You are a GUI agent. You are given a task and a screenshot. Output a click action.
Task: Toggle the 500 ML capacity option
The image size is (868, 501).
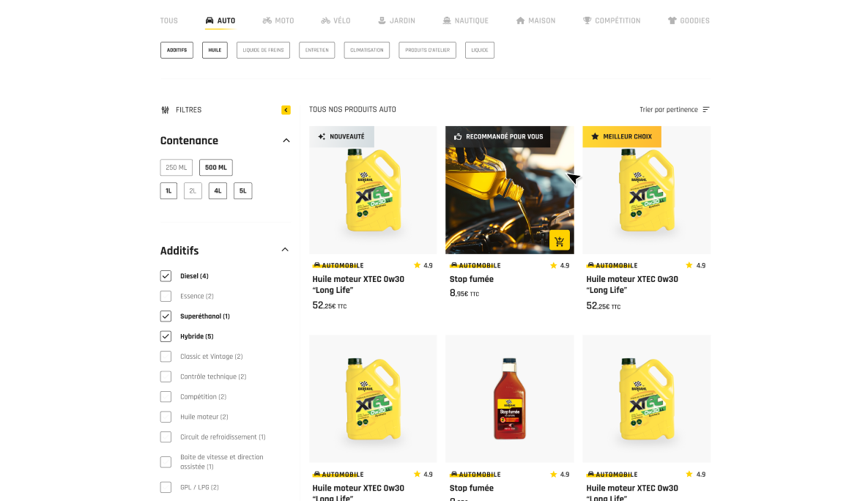pyautogui.click(x=216, y=167)
